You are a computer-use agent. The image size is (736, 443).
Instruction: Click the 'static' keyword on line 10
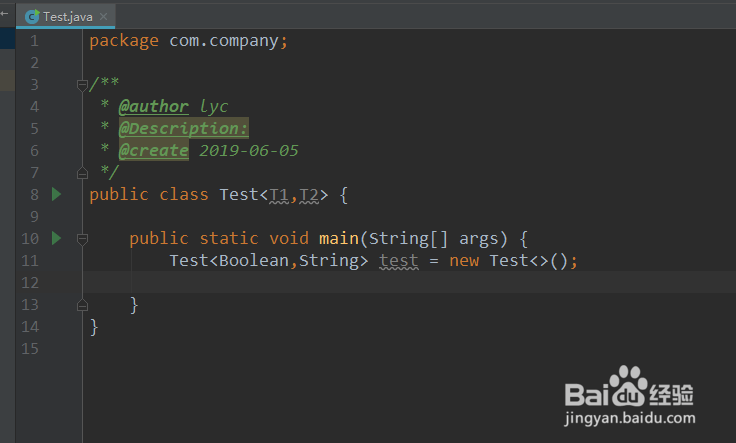pyautogui.click(x=229, y=238)
